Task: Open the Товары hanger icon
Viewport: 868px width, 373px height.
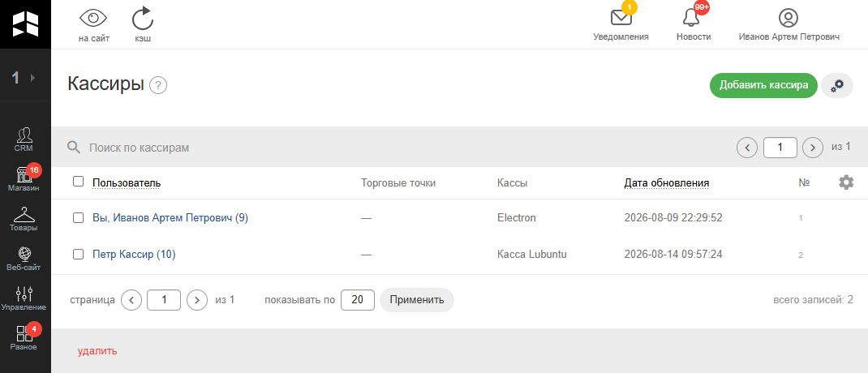Action: click(x=24, y=219)
